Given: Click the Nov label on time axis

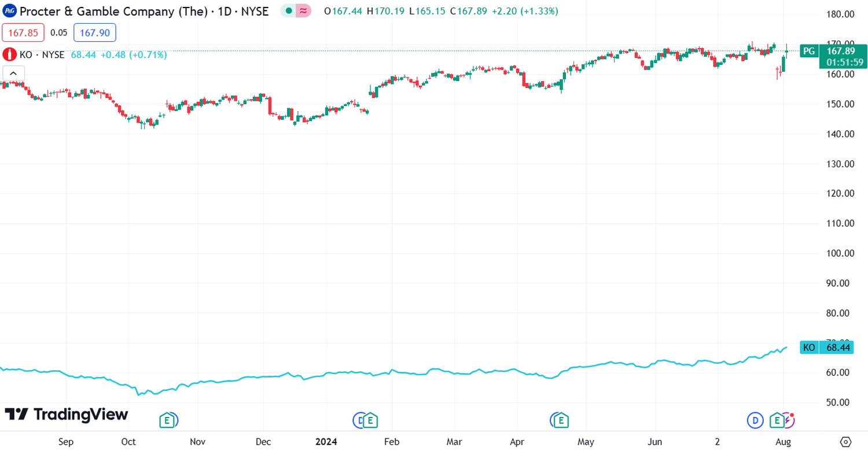Looking at the screenshot, I should point(198,442).
